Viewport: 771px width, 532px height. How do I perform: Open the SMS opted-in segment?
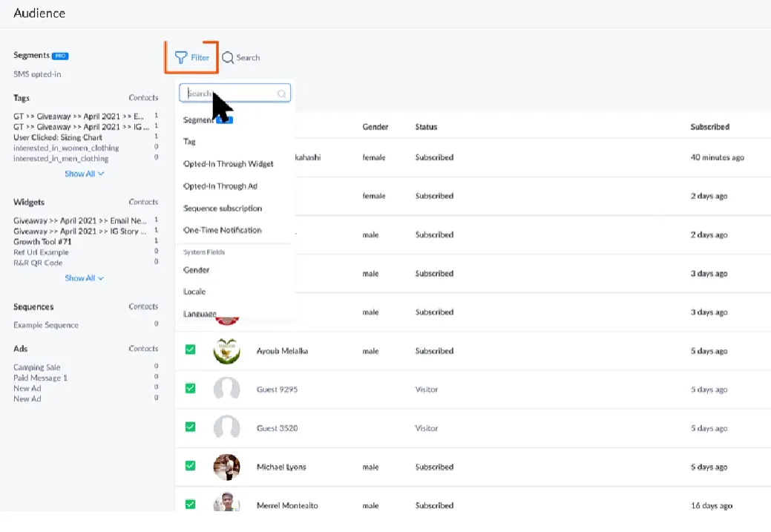pos(37,74)
